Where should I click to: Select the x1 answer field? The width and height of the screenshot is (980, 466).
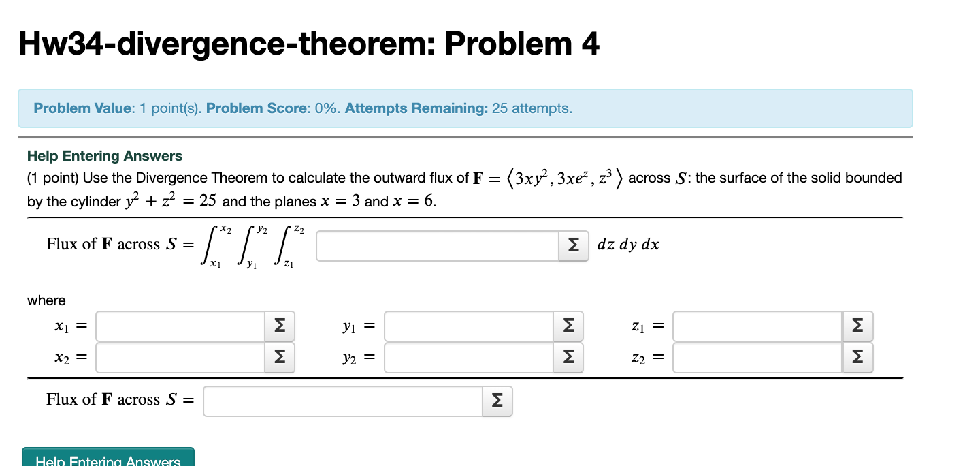(180, 326)
